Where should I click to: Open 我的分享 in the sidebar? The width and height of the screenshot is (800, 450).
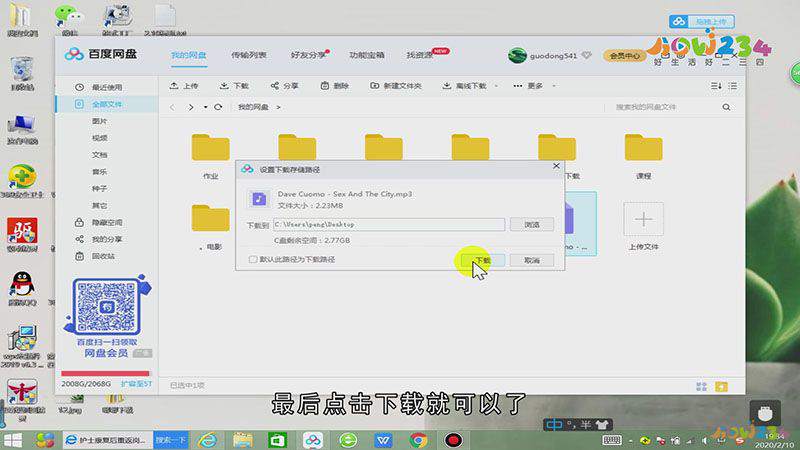[x=107, y=239]
